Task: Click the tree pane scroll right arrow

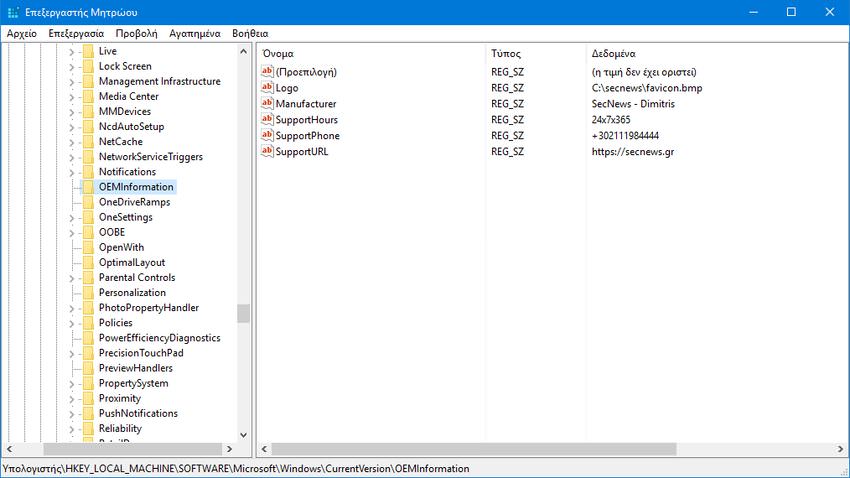Action: (229, 449)
